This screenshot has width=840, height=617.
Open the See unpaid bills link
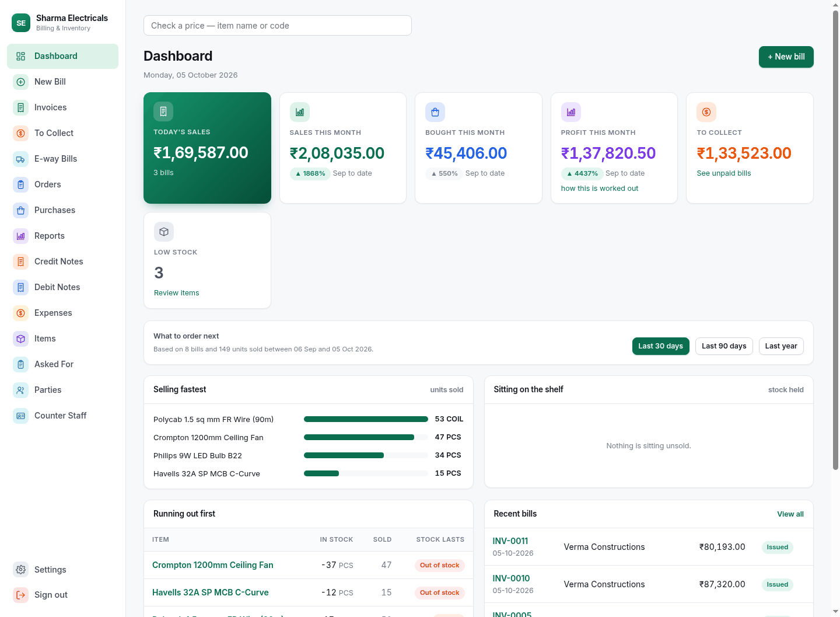tap(724, 173)
